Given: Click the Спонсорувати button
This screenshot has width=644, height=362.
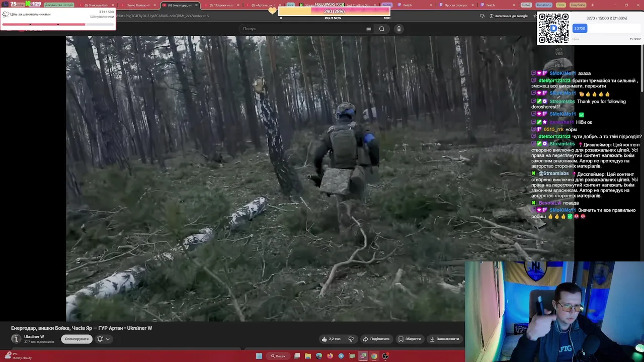Looking at the screenshot, I should pyautogui.click(x=76, y=339).
